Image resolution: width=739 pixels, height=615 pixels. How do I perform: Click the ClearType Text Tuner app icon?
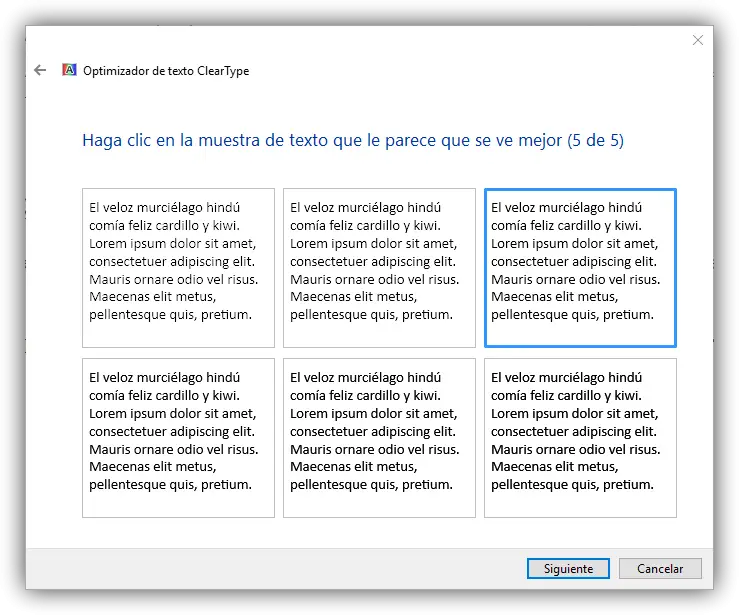[69, 70]
